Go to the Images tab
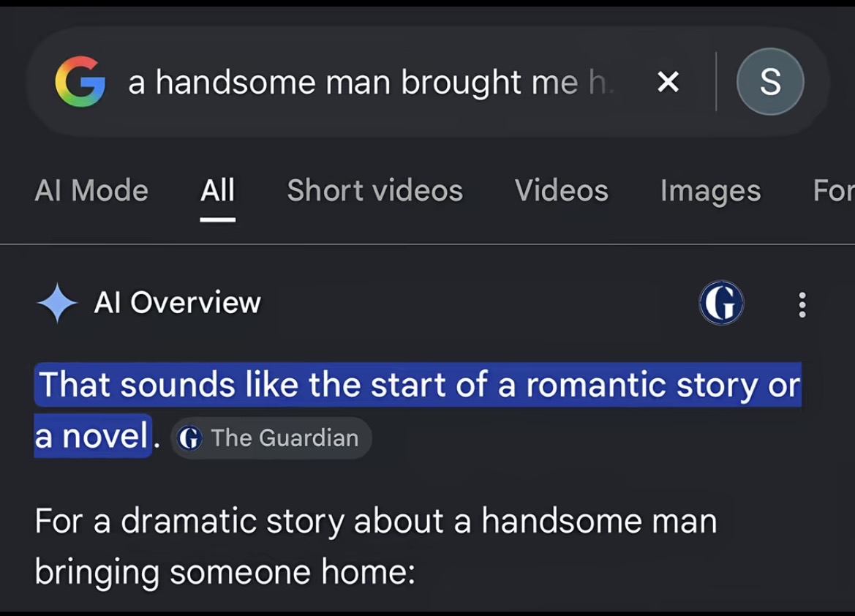 point(710,191)
